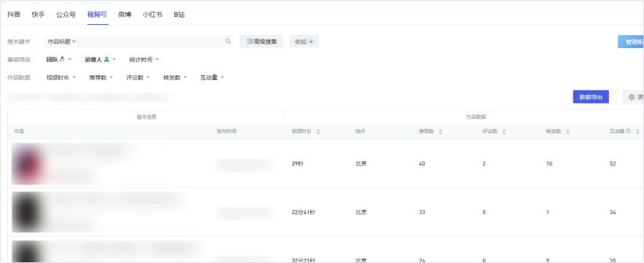The width and height of the screenshot is (644, 263).
Task: Select the 视频号 tab
Action: click(x=98, y=15)
